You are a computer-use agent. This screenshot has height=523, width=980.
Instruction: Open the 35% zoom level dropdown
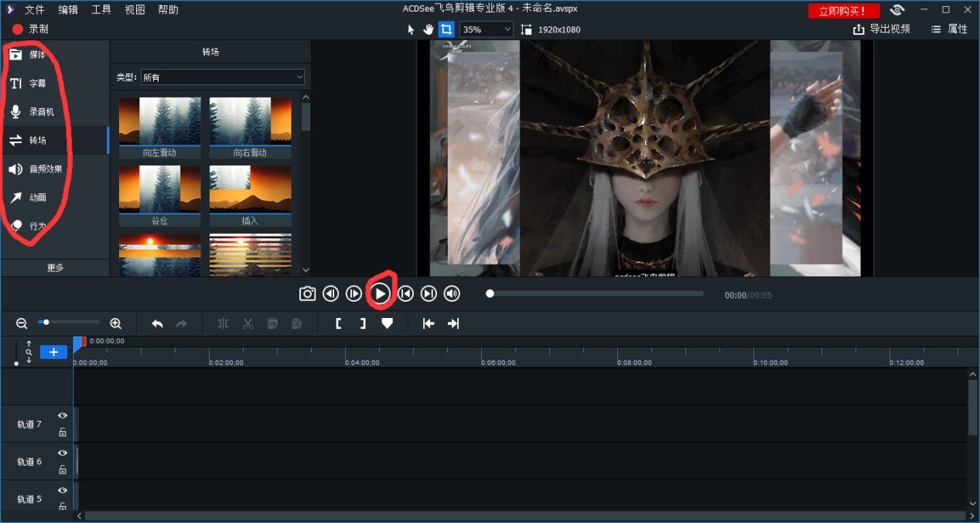487,29
